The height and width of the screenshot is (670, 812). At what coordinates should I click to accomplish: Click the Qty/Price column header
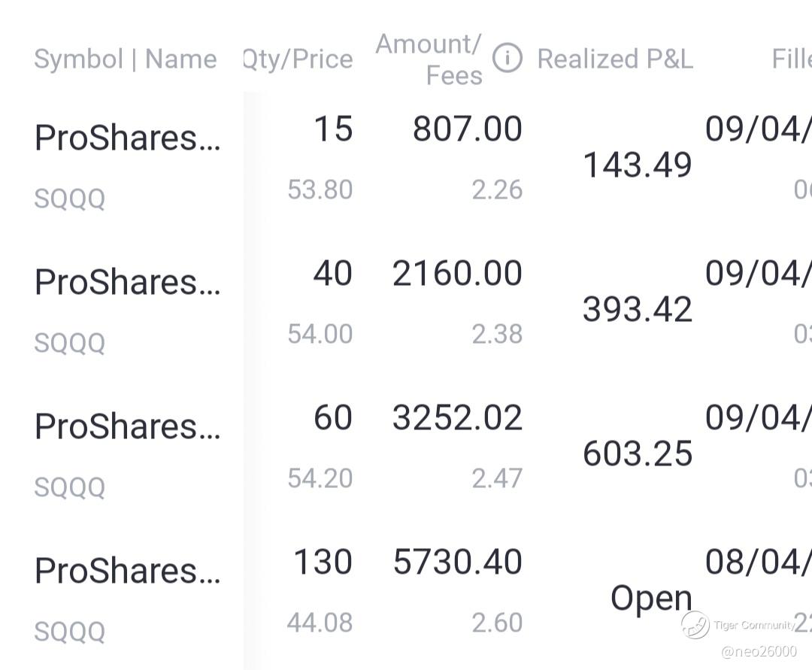tap(298, 59)
